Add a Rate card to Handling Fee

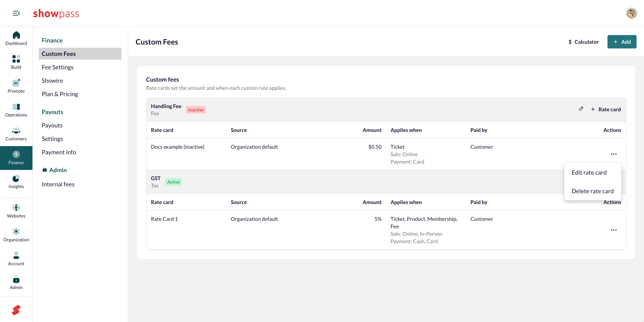[606, 109]
